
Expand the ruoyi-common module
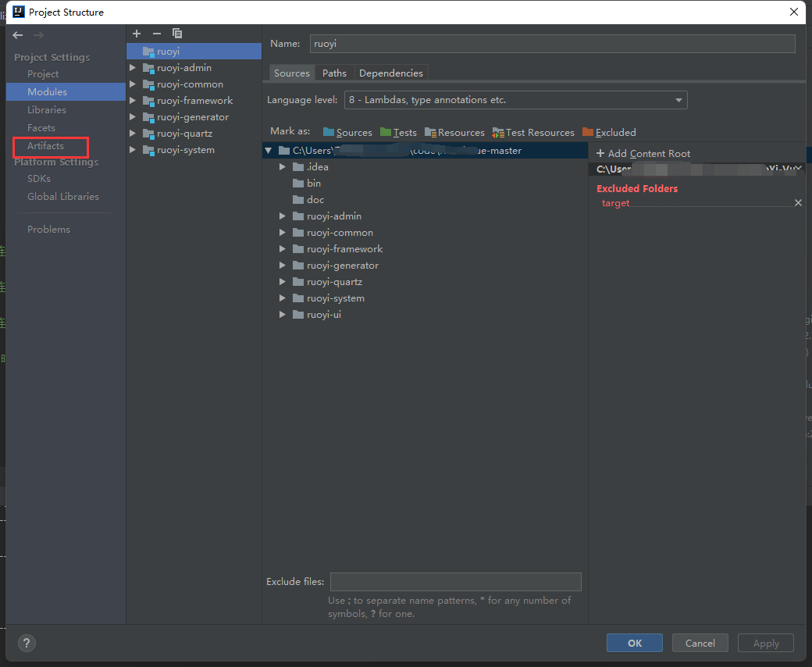(133, 84)
